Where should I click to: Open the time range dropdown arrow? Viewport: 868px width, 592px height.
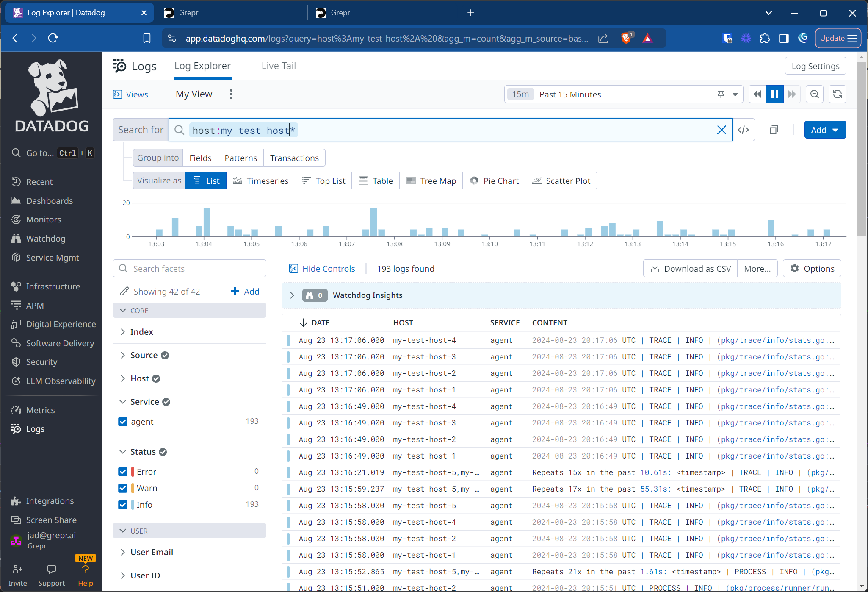coord(735,94)
